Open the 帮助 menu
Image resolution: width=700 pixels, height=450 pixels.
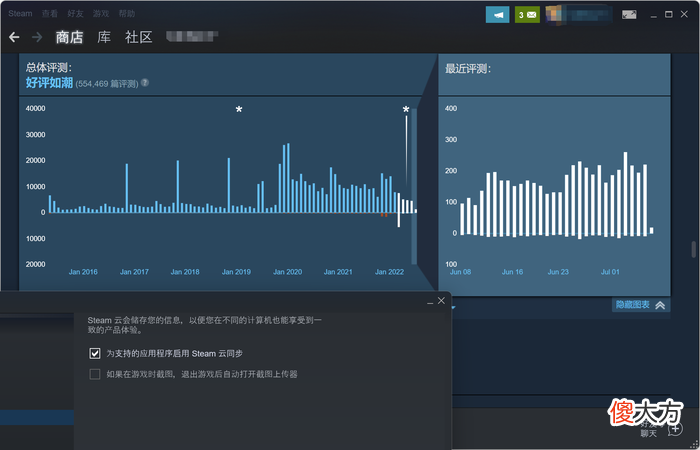(x=127, y=14)
